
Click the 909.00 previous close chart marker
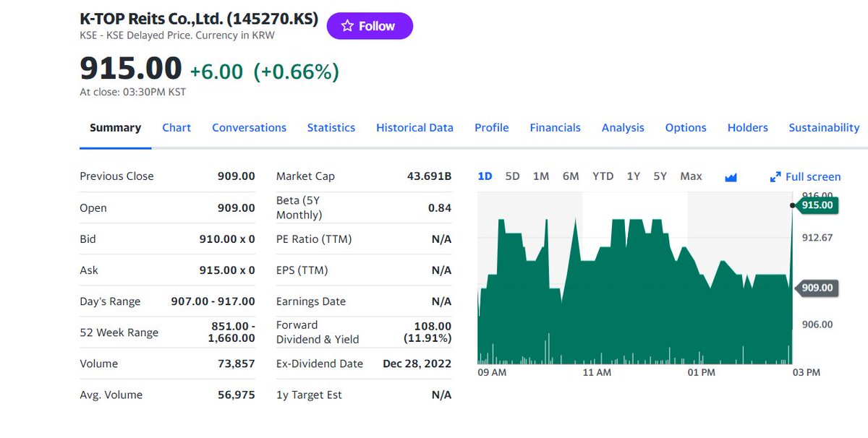click(x=817, y=288)
